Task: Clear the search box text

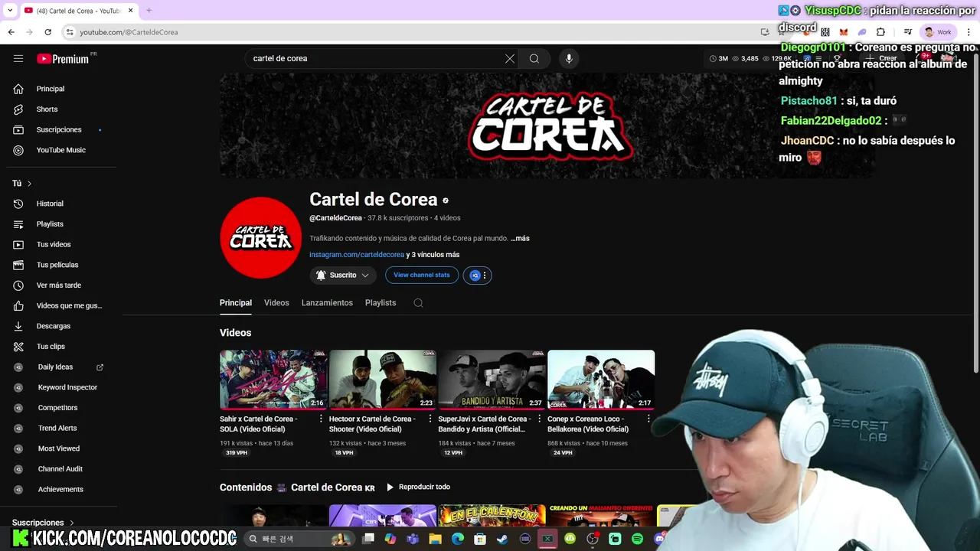Action: [510, 58]
